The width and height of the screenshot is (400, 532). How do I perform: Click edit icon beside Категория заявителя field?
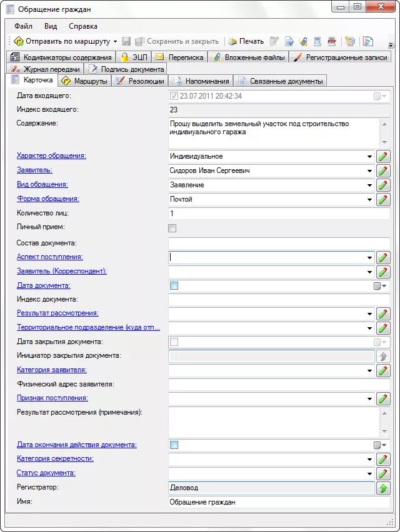click(x=383, y=371)
